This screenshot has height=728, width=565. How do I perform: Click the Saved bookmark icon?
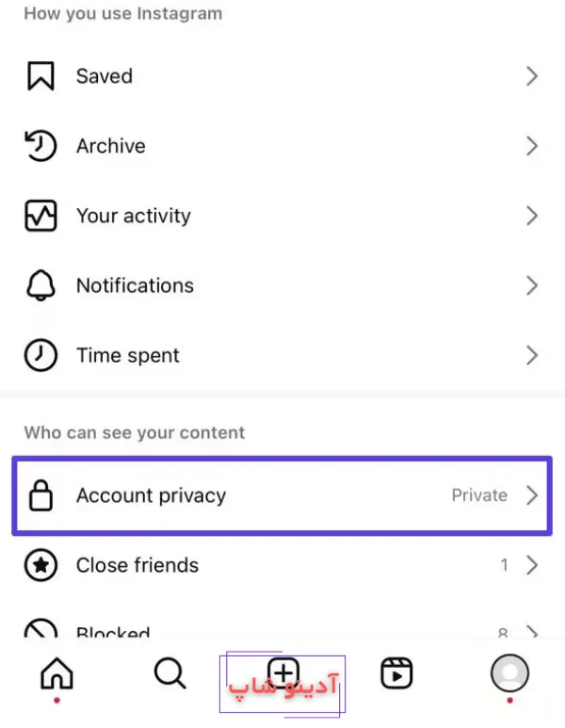click(40, 76)
